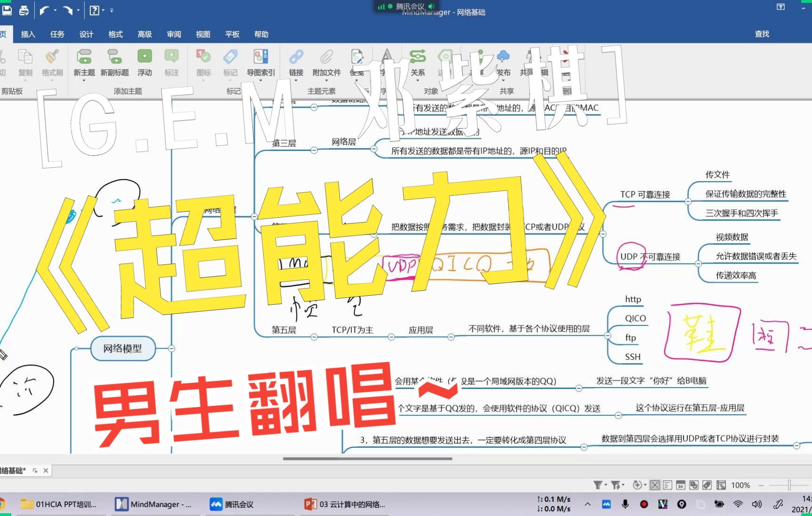Image resolution: width=812 pixels, height=516 pixels.
Task: Undo the last action
Action: point(44,10)
